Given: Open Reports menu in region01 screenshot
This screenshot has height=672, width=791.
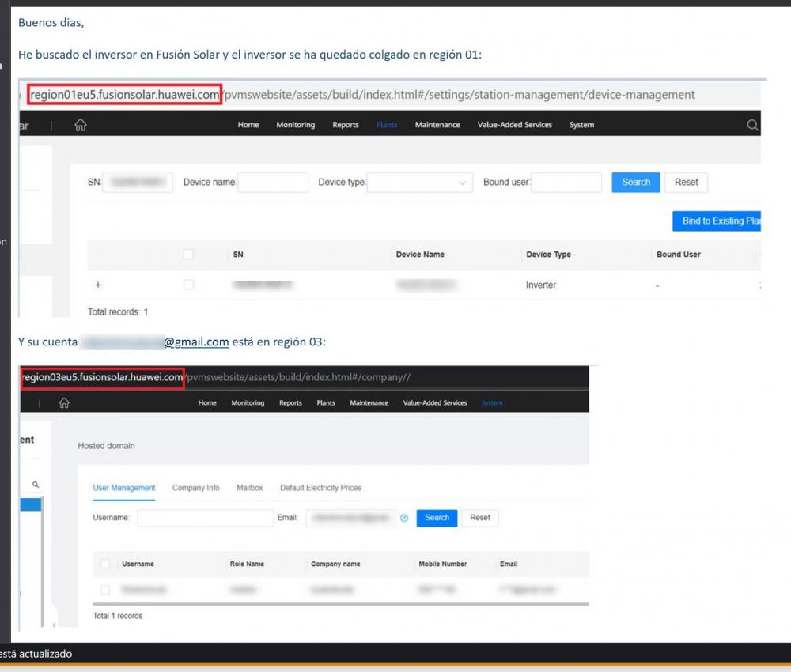Looking at the screenshot, I should point(346,125).
